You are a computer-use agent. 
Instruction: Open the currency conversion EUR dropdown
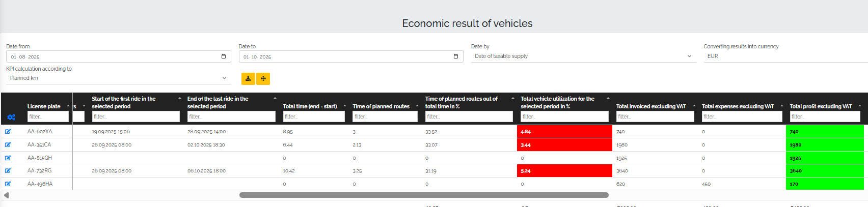pos(784,56)
